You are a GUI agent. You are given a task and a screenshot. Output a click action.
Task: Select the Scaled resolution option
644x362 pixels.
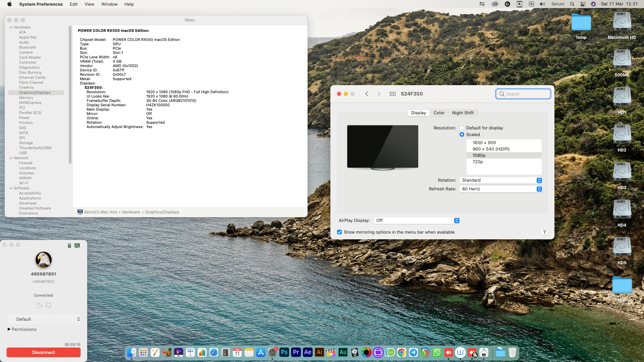[x=462, y=134]
